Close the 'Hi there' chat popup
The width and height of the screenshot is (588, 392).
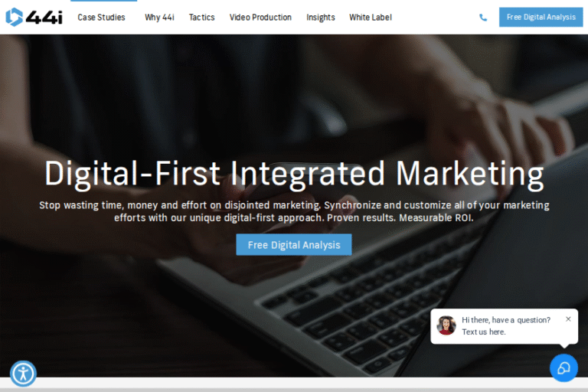point(568,318)
